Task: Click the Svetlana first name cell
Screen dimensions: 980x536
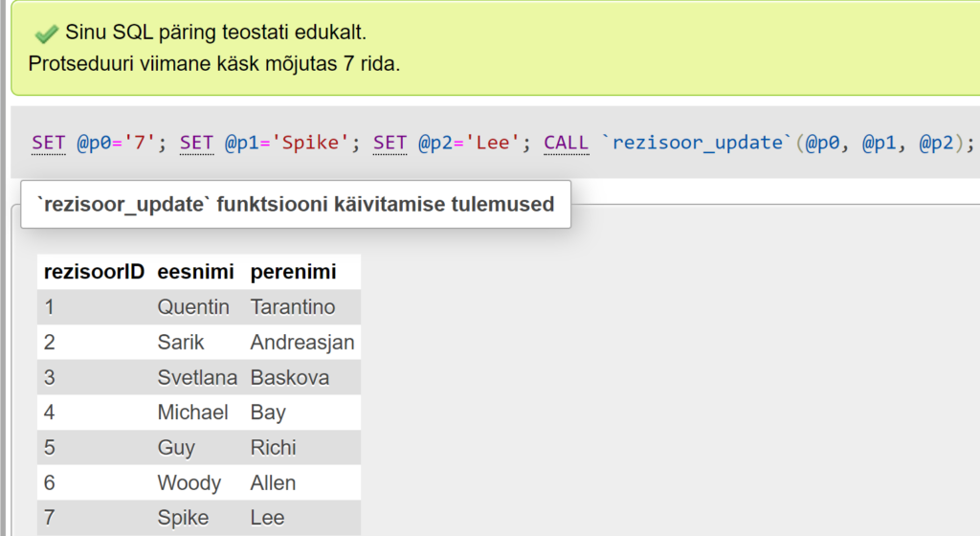Action: [197, 378]
